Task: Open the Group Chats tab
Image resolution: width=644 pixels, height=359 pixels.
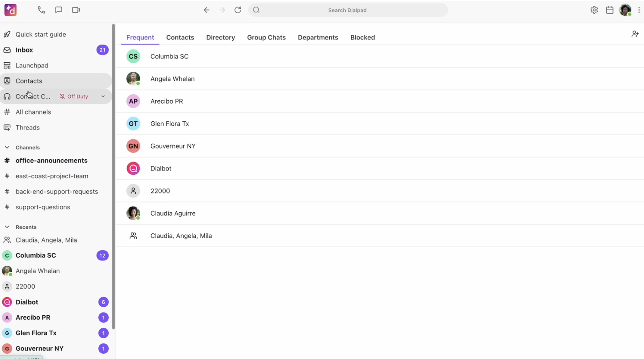Action: coord(266,37)
